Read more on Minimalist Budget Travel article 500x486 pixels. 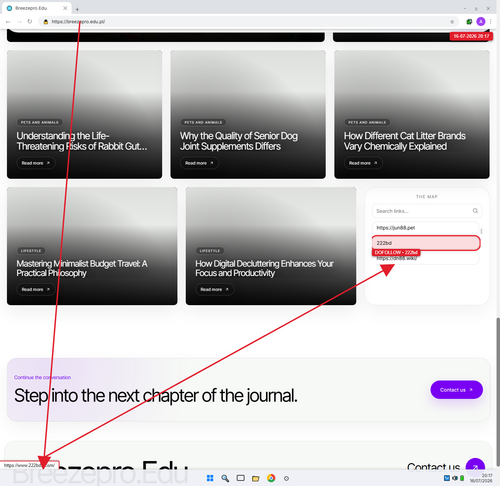tap(36, 289)
